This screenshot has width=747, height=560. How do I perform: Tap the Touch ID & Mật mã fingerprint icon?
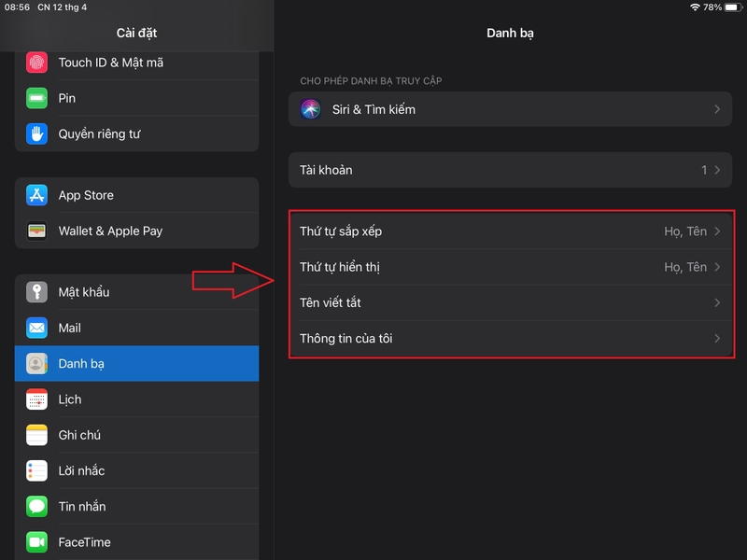(x=36, y=63)
